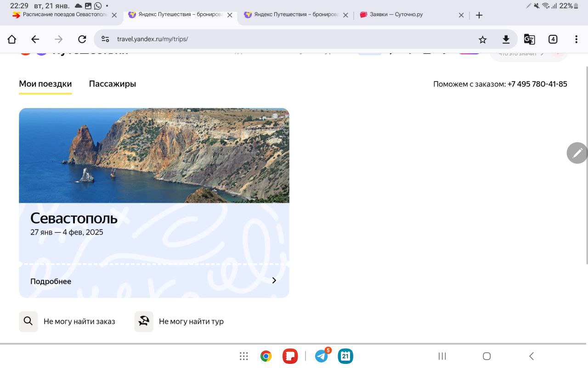Open downloads via the download arrow icon
The height and width of the screenshot is (368, 588).
(x=506, y=40)
